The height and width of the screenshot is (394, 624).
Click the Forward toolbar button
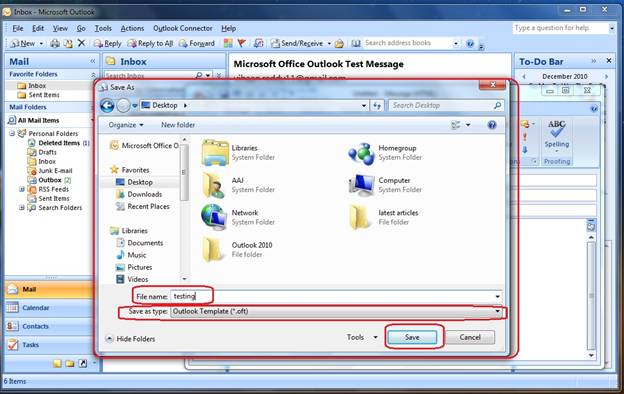tap(197, 43)
